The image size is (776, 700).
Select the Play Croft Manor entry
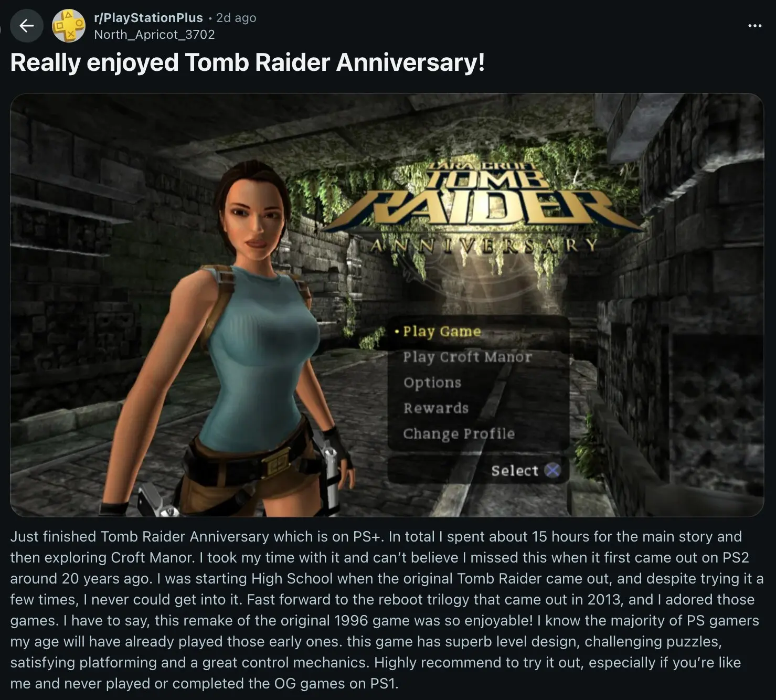[x=467, y=357]
